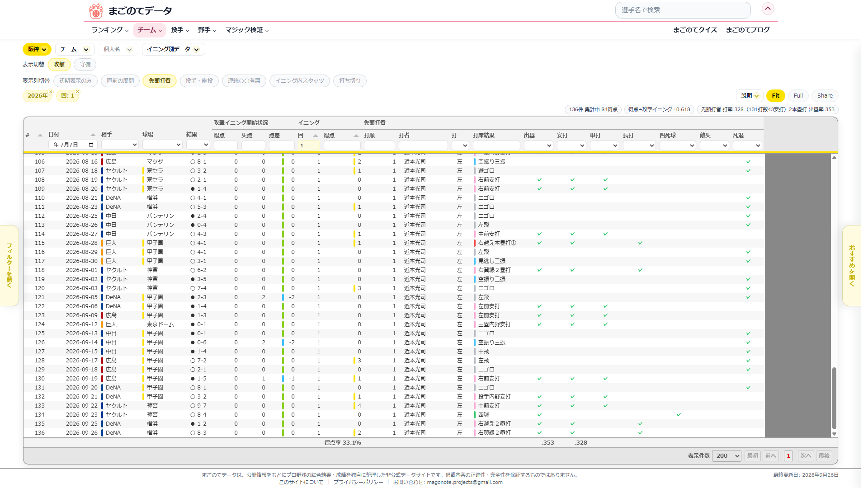The width and height of the screenshot is (868, 488).
Task: Open the チーム navigation menu
Action: [150, 30]
